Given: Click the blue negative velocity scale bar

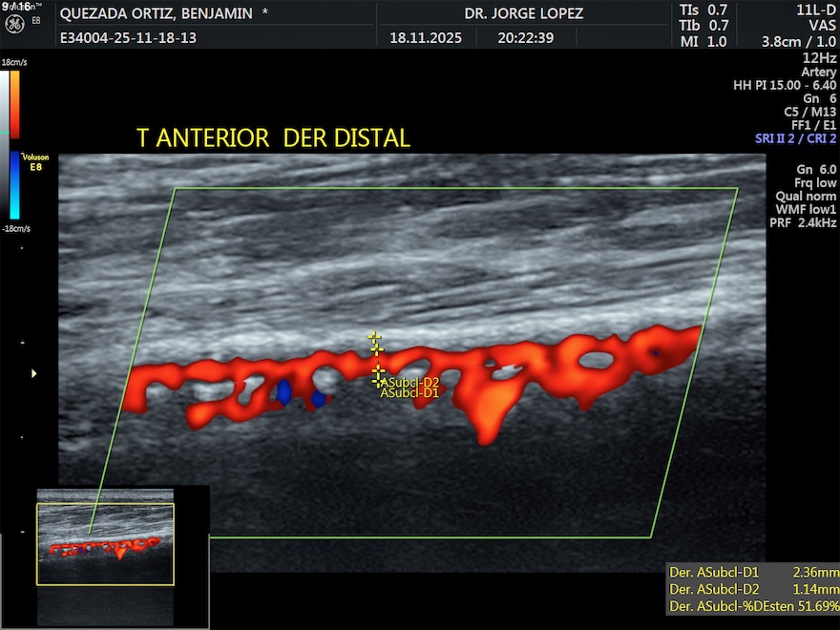Looking at the screenshot, I should tap(14, 186).
